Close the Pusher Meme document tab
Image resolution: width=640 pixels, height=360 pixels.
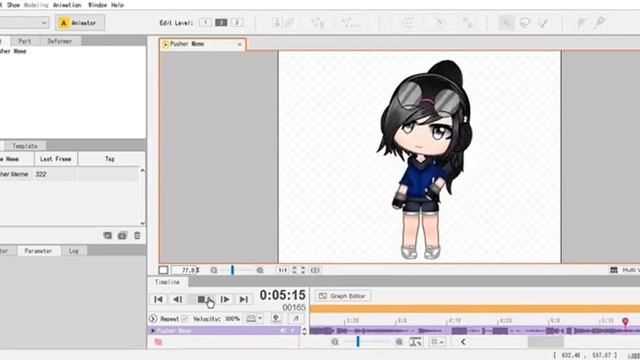(240, 44)
